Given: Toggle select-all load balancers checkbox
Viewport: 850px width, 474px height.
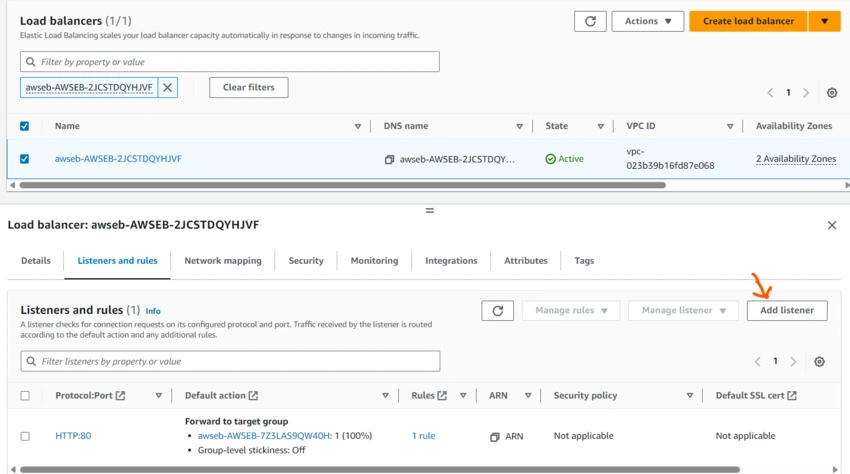Looking at the screenshot, I should click(x=24, y=126).
